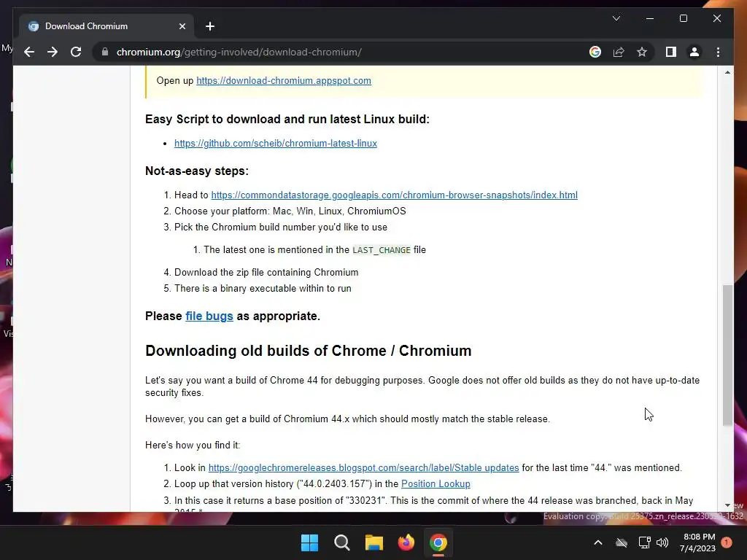
Task: Click Chrome icon in taskbar
Action: point(438,542)
